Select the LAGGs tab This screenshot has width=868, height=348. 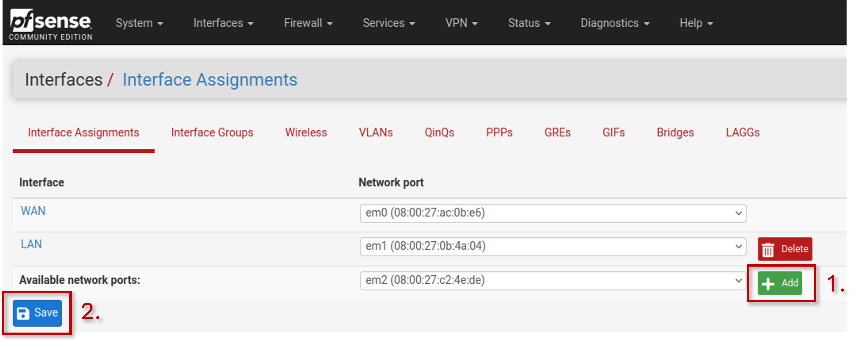(743, 133)
